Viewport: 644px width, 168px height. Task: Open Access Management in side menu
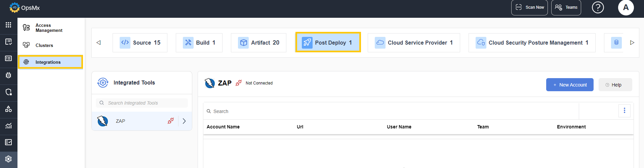49,28
